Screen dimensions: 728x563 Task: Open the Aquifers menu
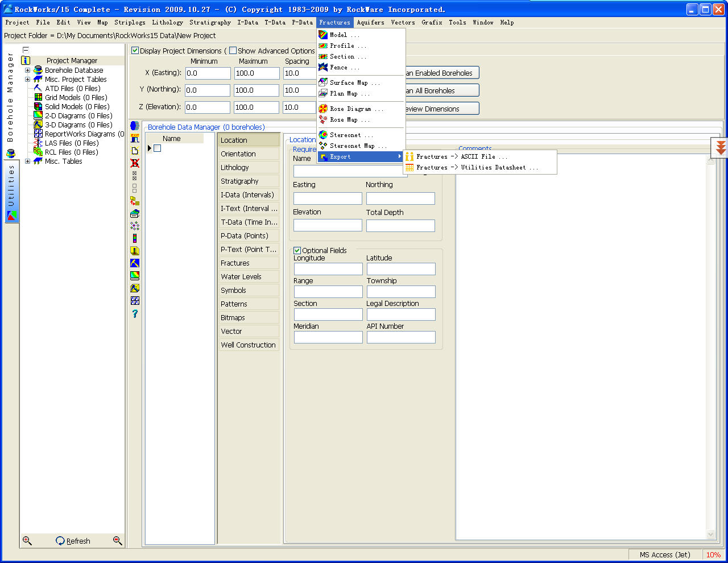click(x=370, y=22)
